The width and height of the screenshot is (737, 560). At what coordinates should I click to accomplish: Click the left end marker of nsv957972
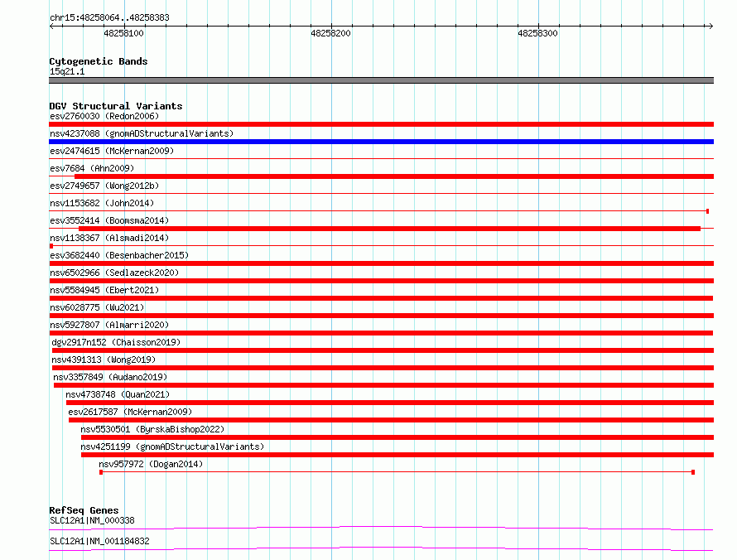pyautogui.click(x=101, y=472)
